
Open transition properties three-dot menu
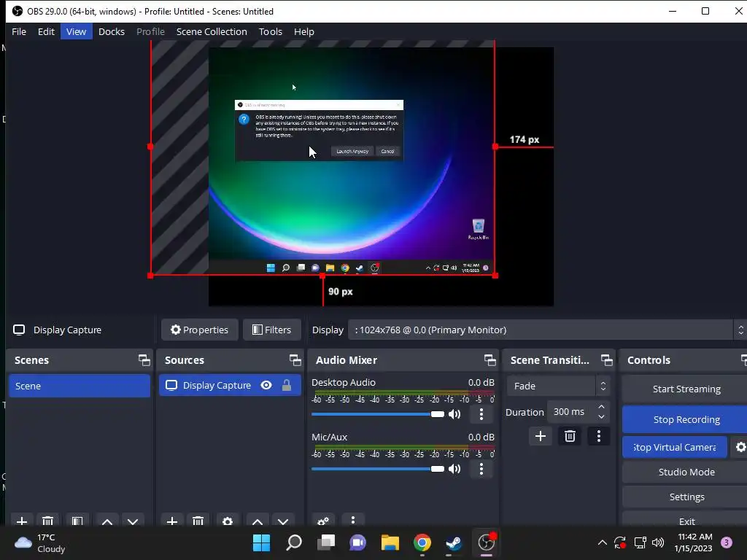[x=599, y=436]
